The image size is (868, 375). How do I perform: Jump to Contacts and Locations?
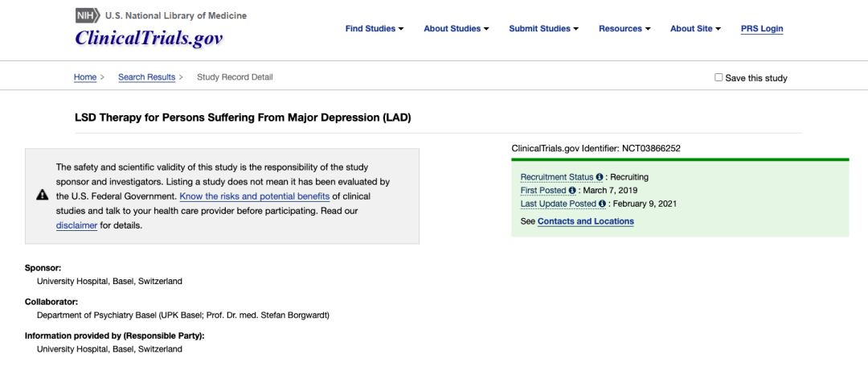(586, 221)
